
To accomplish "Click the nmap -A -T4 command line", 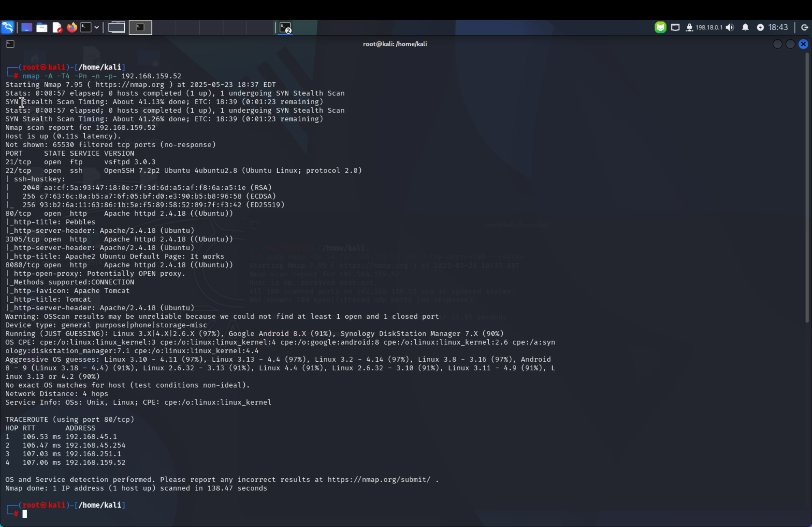I will [102, 76].
